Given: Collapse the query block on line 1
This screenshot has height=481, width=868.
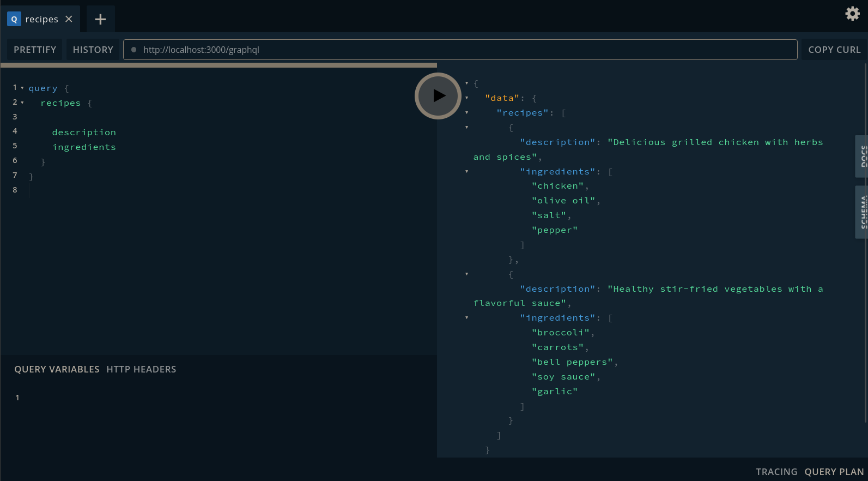Looking at the screenshot, I should pos(22,88).
